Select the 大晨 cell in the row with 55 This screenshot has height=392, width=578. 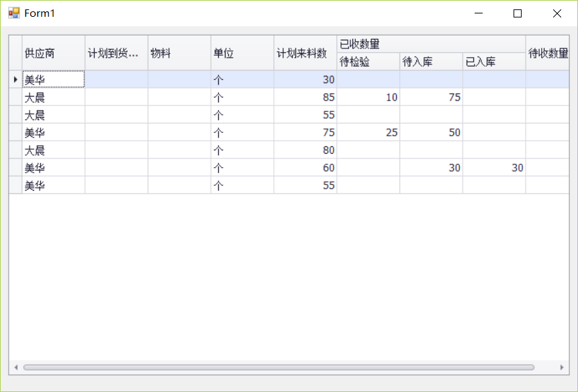click(x=54, y=115)
